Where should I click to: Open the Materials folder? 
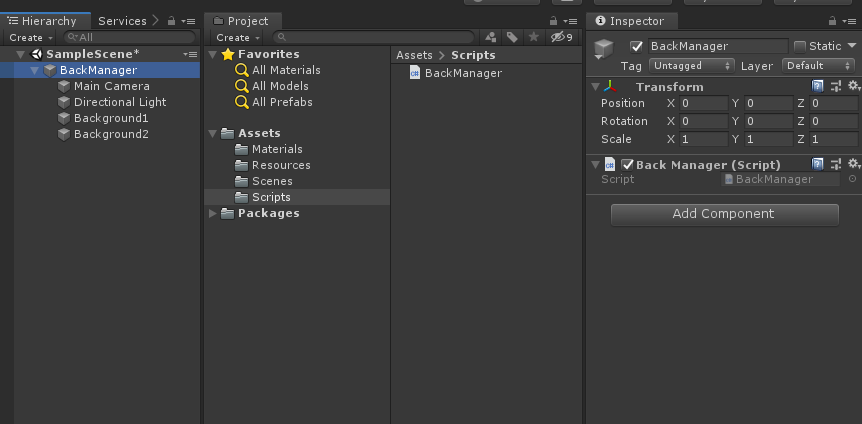click(x=277, y=150)
